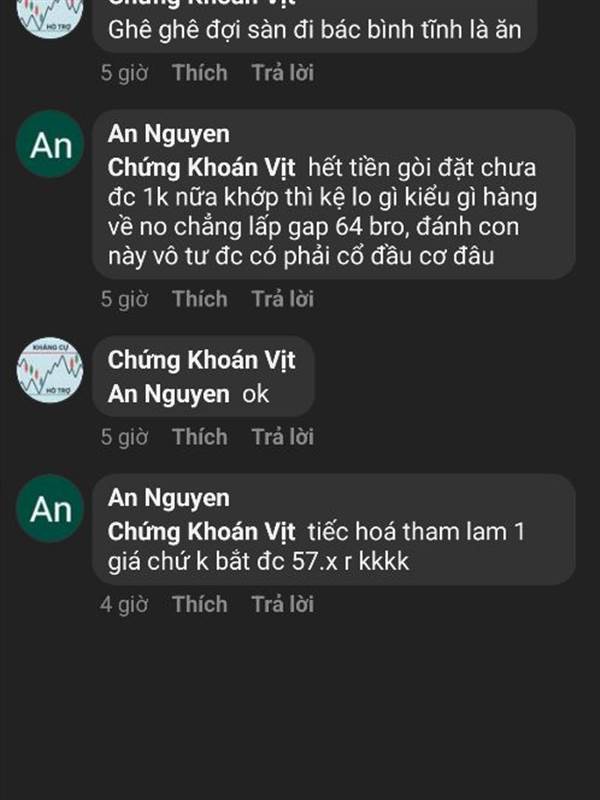The width and height of the screenshot is (600, 800).
Task: Reply to the 'tiếc hoá tham lam' comment
Action: point(283,604)
